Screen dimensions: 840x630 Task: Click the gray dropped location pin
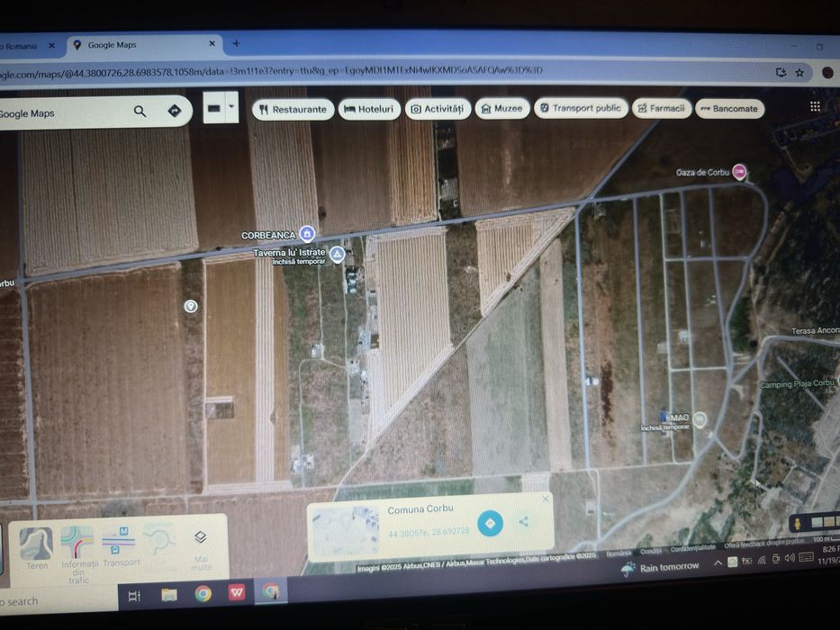click(x=191, y=306)
